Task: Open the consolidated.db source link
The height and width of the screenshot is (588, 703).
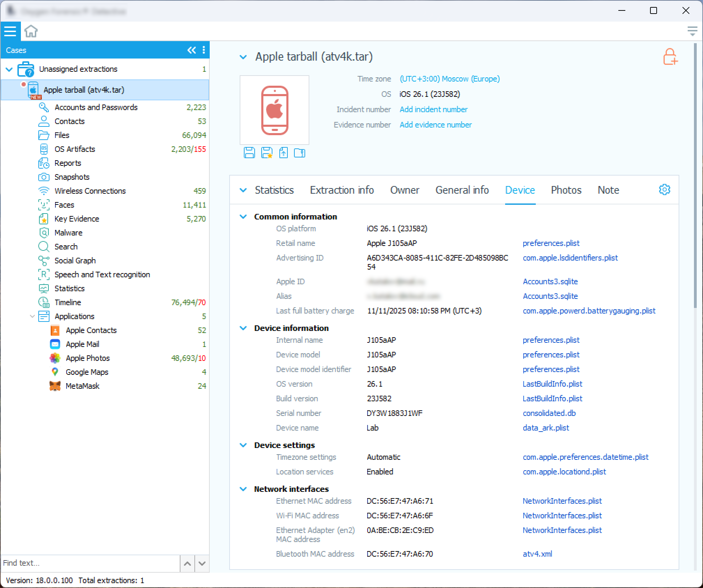Action: [549, 413]
